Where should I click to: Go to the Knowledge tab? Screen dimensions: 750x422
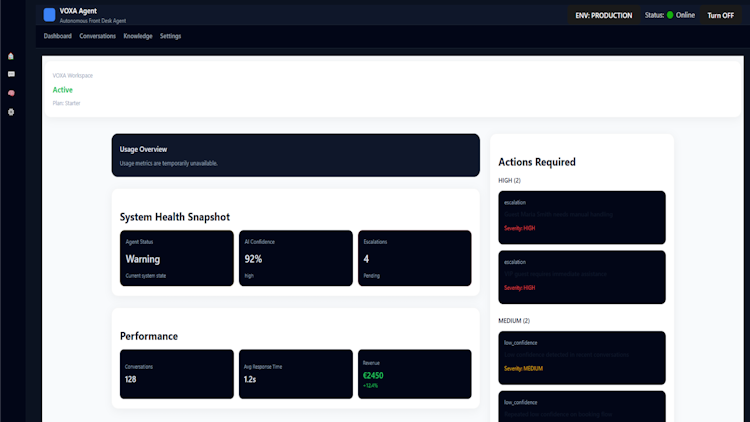click(x=138, y=36)
